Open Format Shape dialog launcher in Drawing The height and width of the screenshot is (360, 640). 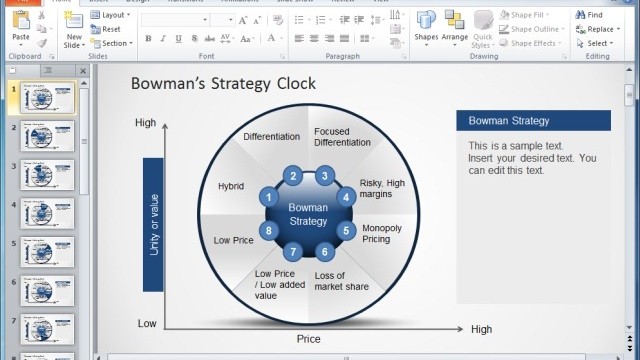pos(564,57)
